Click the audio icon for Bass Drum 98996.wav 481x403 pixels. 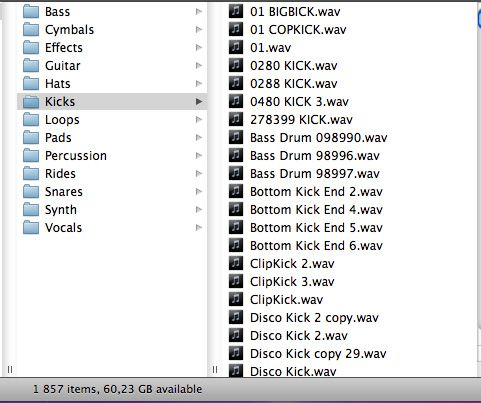[236, 156]
